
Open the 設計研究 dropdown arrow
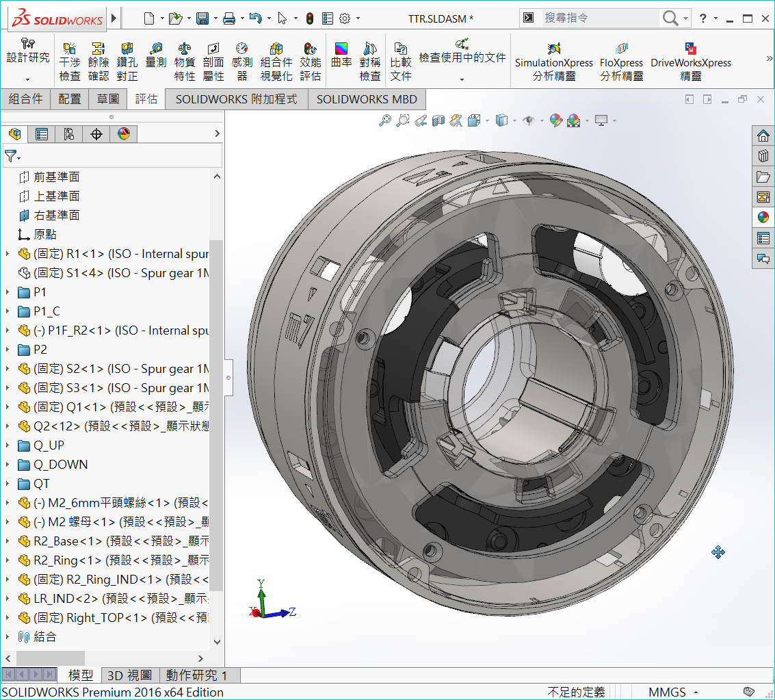(x=28, y=79)
